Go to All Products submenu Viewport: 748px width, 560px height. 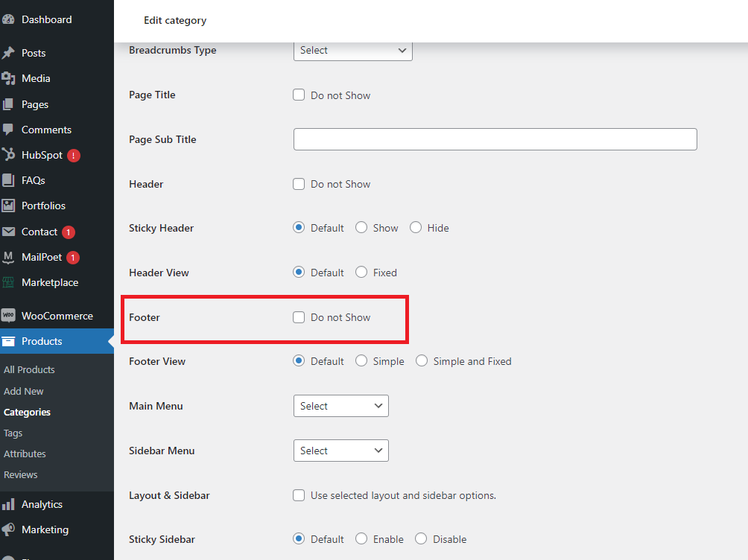[29, 369]
